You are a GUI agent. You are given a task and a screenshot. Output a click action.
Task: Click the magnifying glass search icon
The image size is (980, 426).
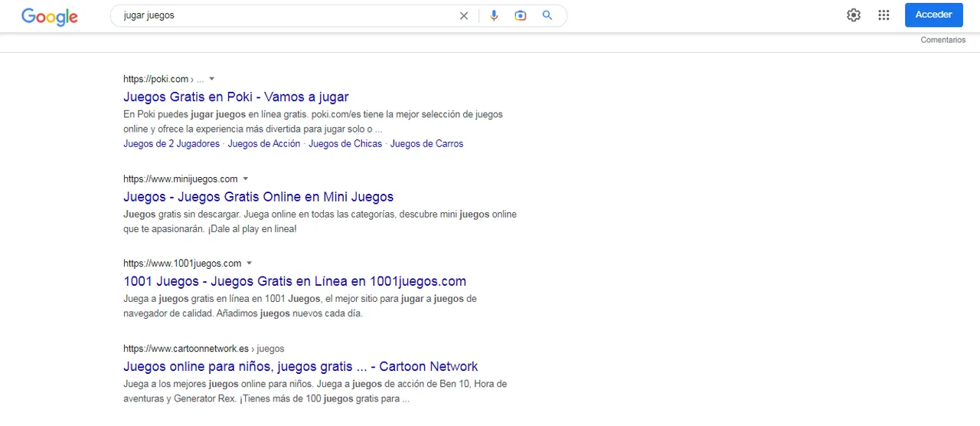coord(547,15)
